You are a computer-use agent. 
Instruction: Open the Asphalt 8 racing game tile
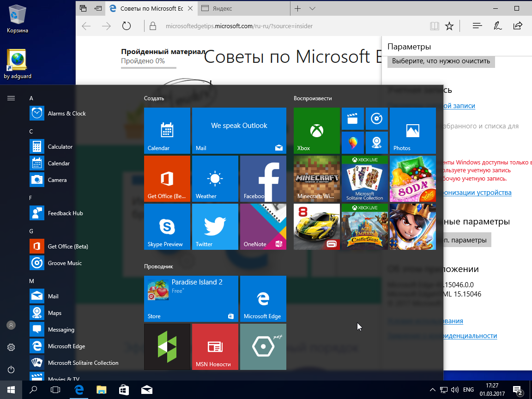coord(316,227)
